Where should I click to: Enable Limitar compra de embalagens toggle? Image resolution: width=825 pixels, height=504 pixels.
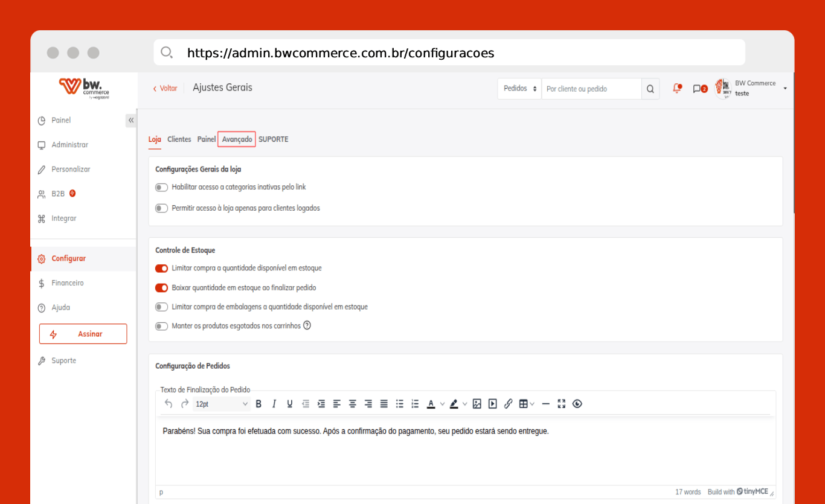pos(161,307)
